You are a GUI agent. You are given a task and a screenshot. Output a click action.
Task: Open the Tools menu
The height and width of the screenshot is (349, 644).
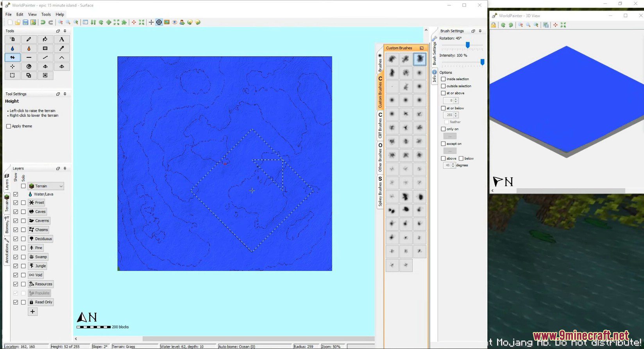click(46, 14)
